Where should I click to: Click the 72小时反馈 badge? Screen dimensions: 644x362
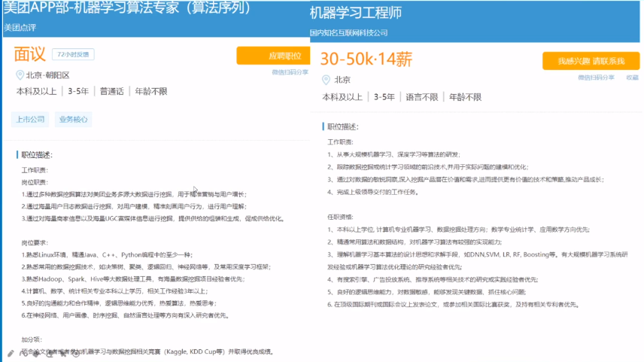[x=73, y=54]
